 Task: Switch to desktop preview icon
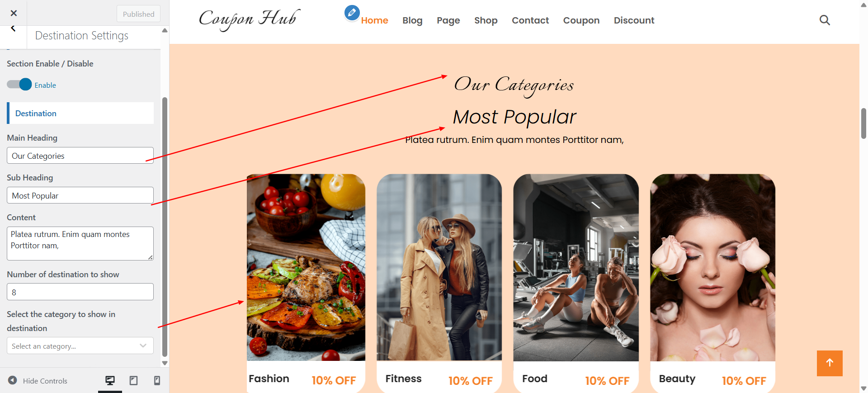point(110,380)
